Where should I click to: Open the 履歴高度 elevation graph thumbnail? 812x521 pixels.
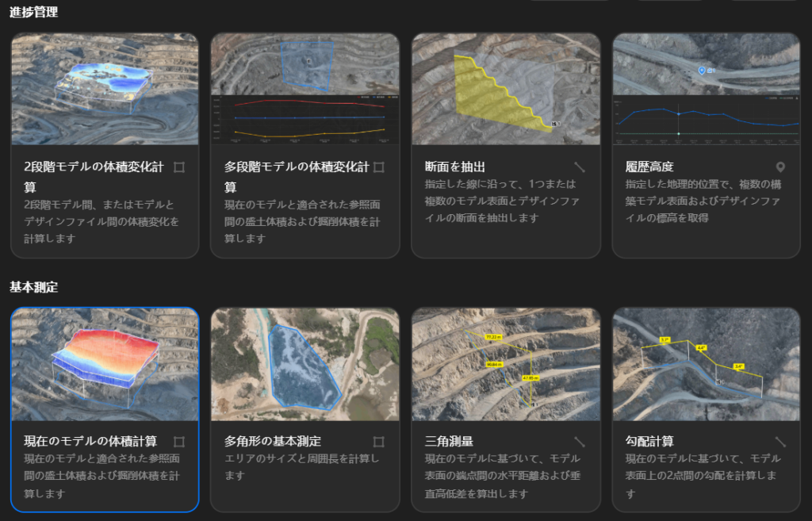(x=706, y=89)
